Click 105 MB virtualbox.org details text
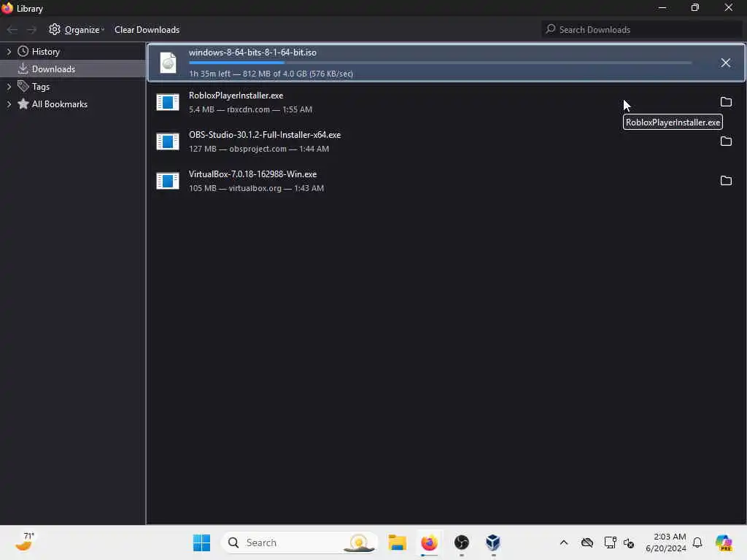This screenshot has height=560, width=747. coord(256,189)
